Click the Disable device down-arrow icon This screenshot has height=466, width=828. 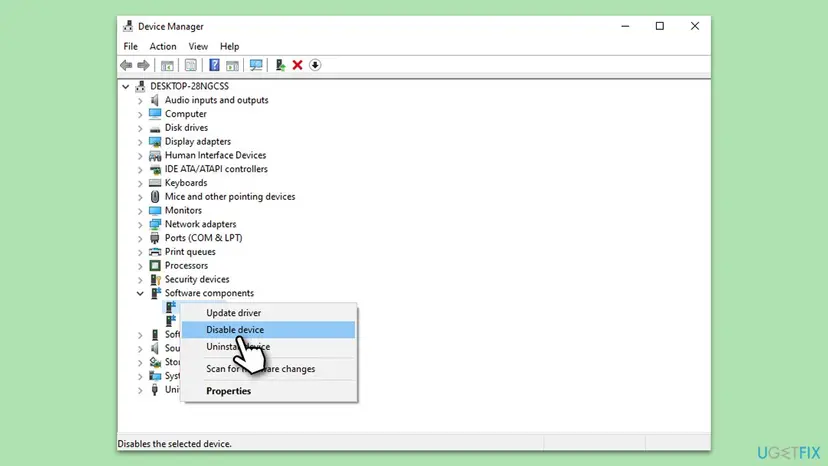[x=315, y=65]
